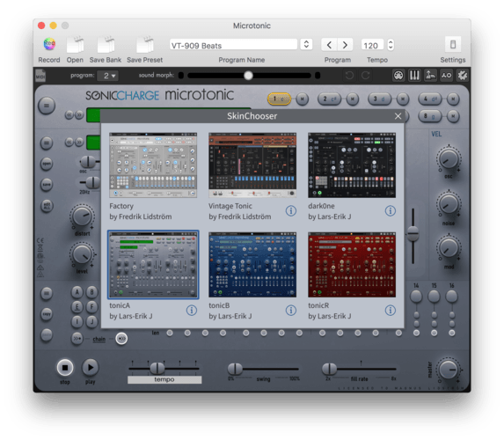The image size is (504, 440).
Task: Mute drum channel 8
Action: 453,116
